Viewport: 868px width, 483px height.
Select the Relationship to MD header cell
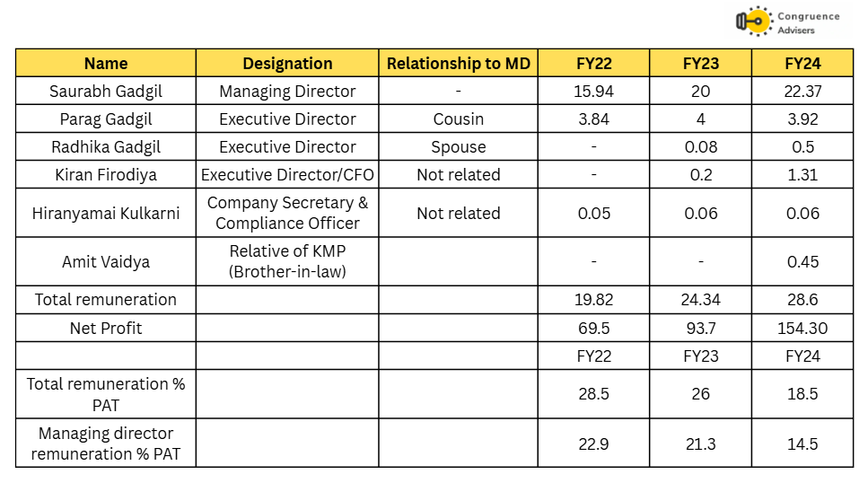[459, 63]
